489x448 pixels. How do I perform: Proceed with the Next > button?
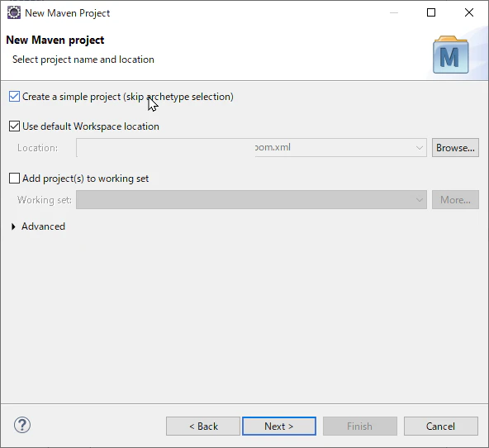click(279, 427)
